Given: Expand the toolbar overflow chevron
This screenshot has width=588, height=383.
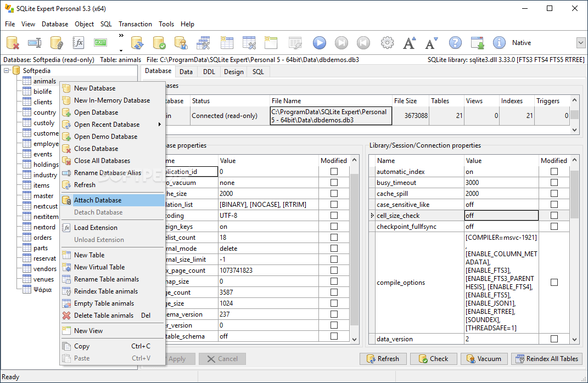Looking at the screenshot, I should coord(121,36).
